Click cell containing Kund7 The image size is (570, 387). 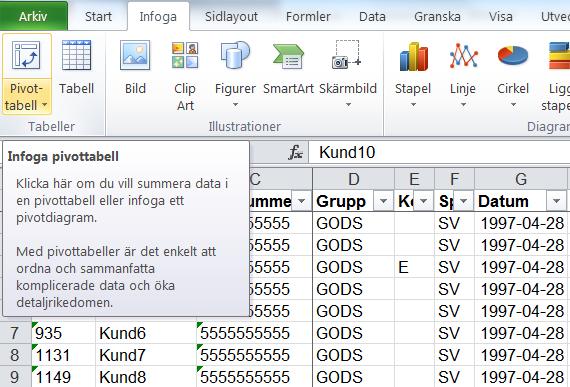(x=146, y=355)
